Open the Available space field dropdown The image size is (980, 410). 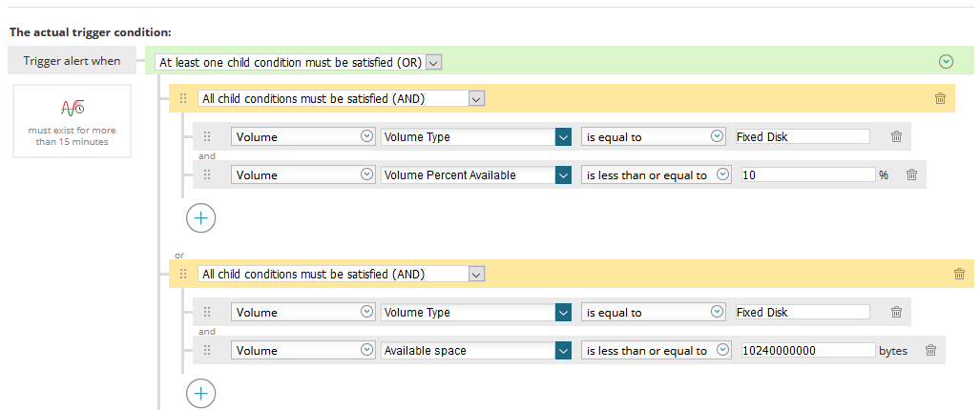click(x=563, y=350)
